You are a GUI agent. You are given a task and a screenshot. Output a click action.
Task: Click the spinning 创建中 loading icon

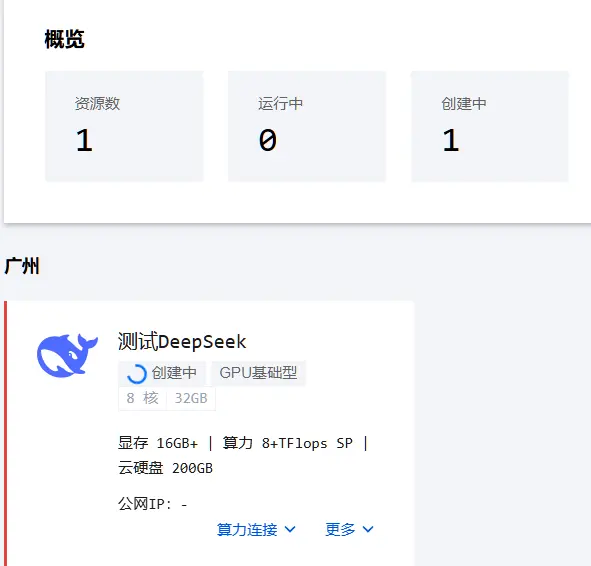pyautogui.click(x=136, y=374)
